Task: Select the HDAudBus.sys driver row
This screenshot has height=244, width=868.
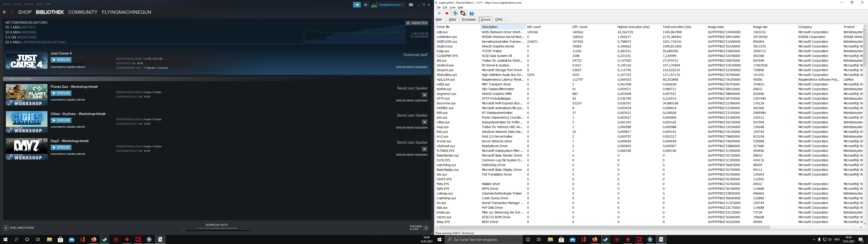Action: 649,75
